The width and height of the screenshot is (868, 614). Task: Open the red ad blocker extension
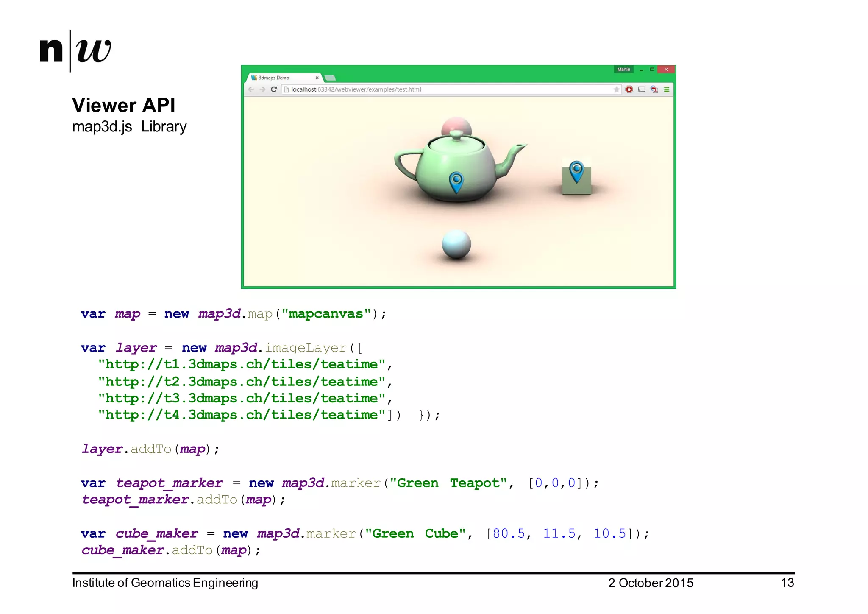pos(629,89)
